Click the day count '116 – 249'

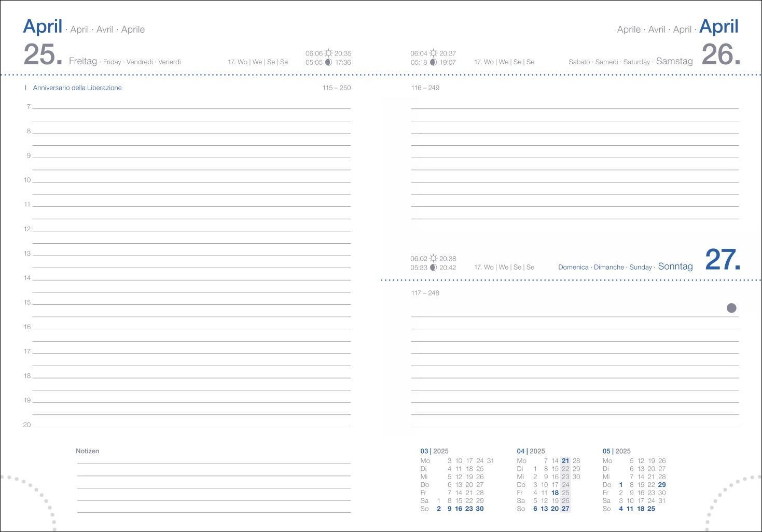pyautogui.click(x=425, y=88)
